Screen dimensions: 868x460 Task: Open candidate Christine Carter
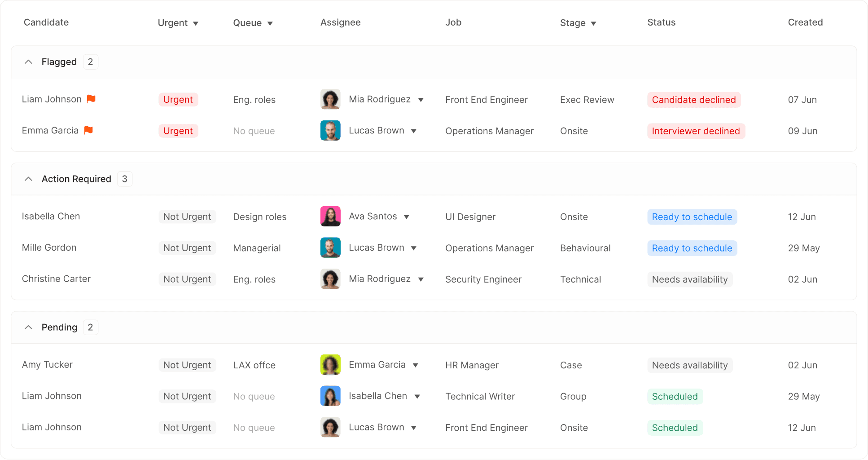point(57,279)
